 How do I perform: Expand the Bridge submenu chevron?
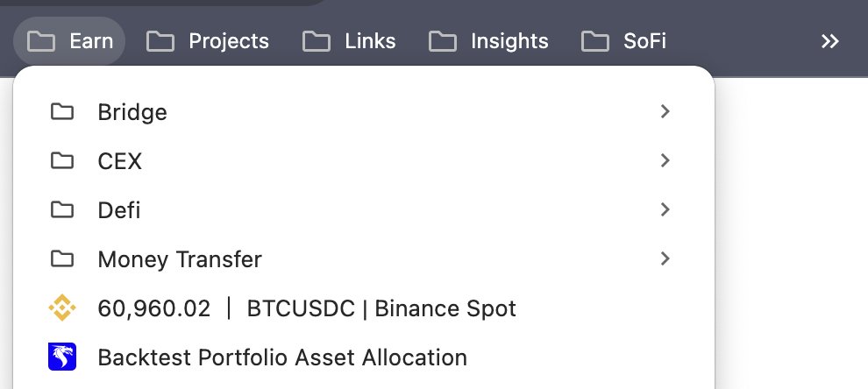pyautogui.click(x=665, y=112)
